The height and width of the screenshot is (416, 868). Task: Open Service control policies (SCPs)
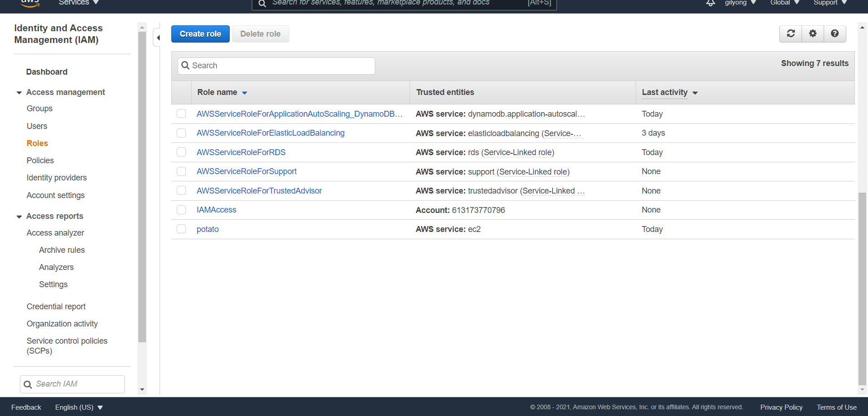(x=67, y=346)
